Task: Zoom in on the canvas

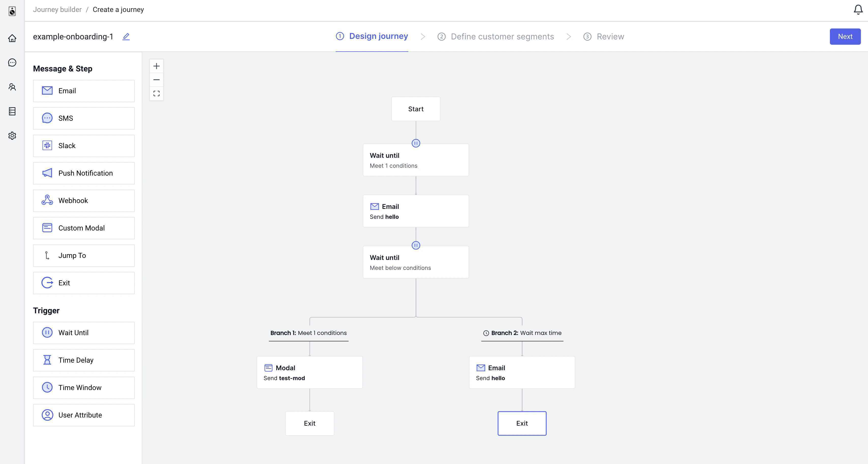Action: pyautogui.click(x=156, y=66)
